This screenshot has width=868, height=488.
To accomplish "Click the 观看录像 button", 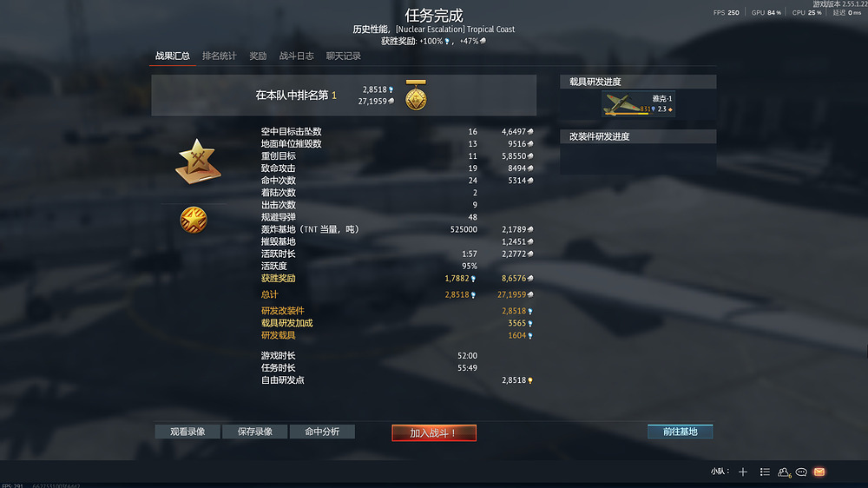I will (187, 432).
